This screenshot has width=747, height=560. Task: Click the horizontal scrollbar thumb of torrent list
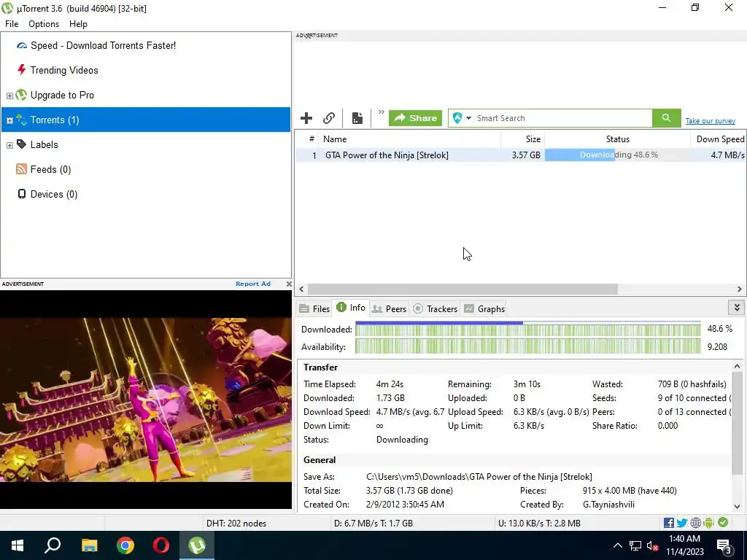click(462, 289)
